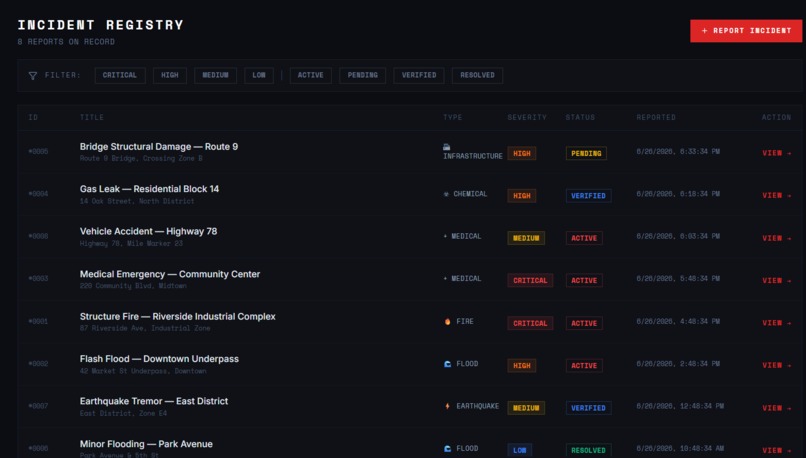View the Minor Flooding Park Avenue incident
This screenshot has width=806, height=458.
coord(777,450)
